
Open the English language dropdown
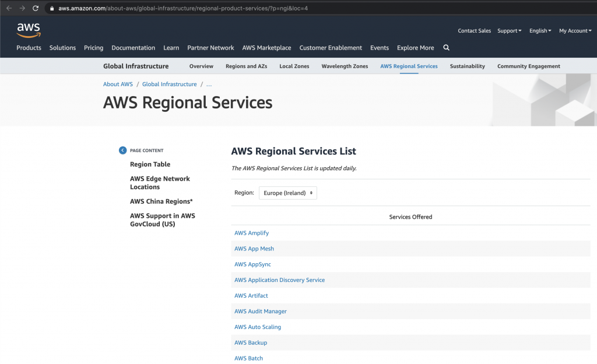click(x=540, y=30)
